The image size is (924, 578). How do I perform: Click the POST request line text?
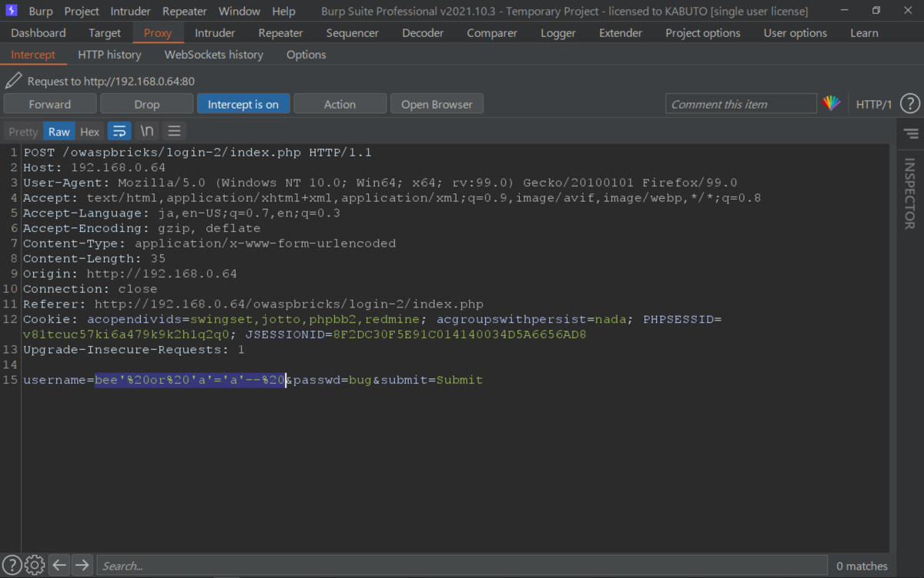pyautogui.click(x=197, y=153)
